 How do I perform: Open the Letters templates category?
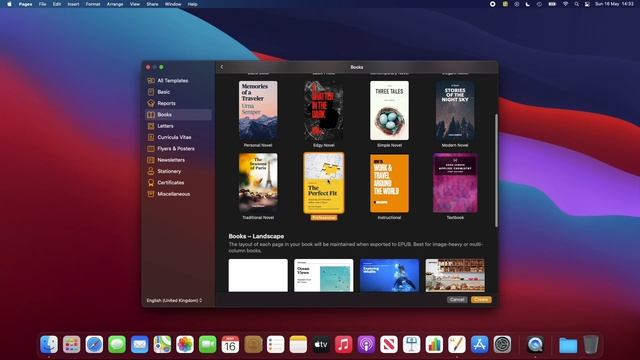pos(178,126)
